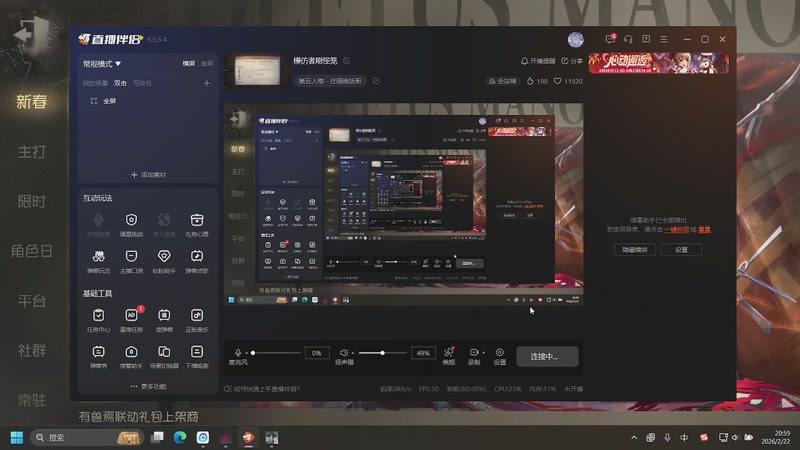Click the greyed-out microphone interactive icon
This screenshot has width=800, height=450.
[x=98, y=225]
